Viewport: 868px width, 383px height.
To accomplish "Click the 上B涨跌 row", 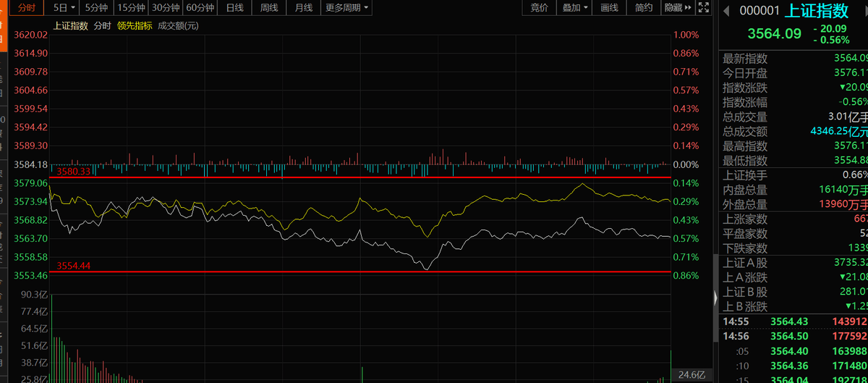I will click(x=794, y=307).
